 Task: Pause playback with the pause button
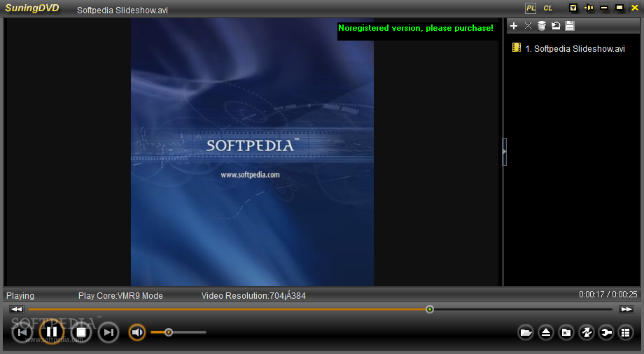click(x=52, y=332)
